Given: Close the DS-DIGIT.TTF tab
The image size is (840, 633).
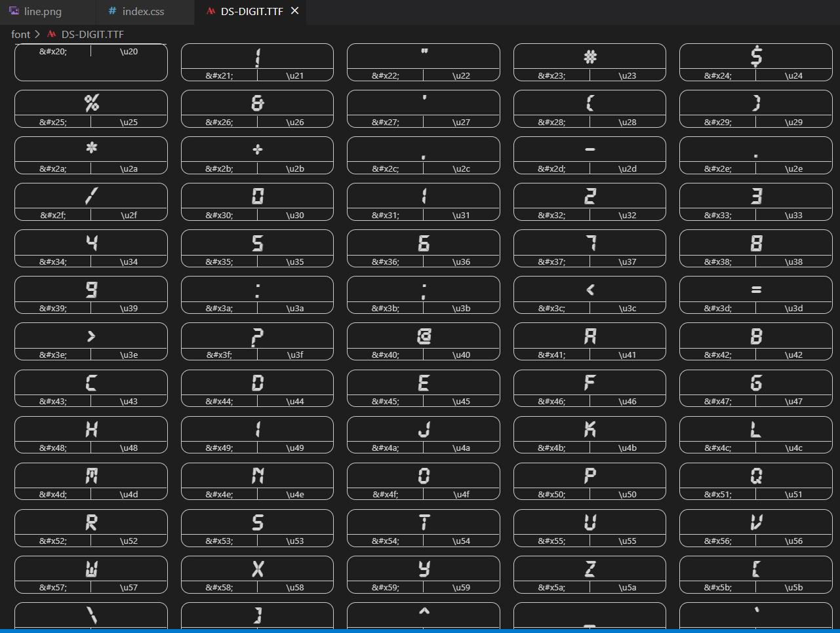Looking at the screenshot, I should [x=295, y=11].
